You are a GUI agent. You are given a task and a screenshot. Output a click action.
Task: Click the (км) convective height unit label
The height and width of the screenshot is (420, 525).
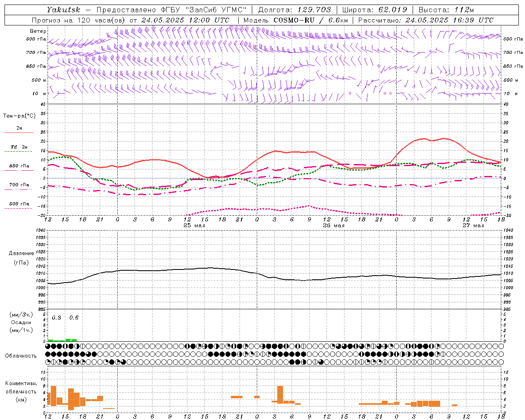21,399
